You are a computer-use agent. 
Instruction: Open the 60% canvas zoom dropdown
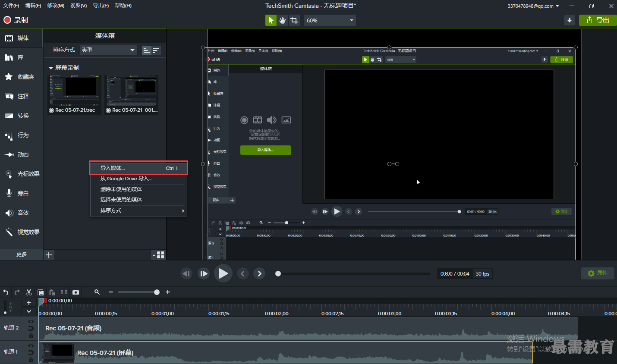[330, 20]
